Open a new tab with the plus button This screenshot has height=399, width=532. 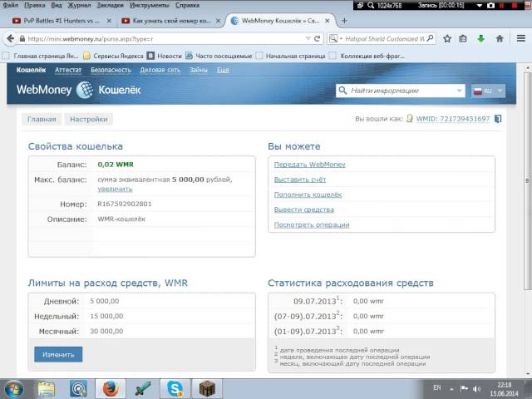tap(344, 21)
